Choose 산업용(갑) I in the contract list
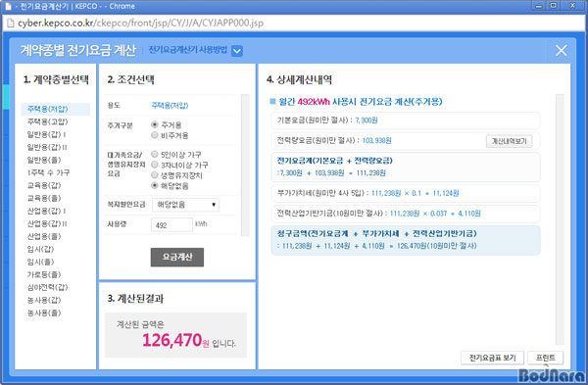588x385 pixels. coord(46,211)
